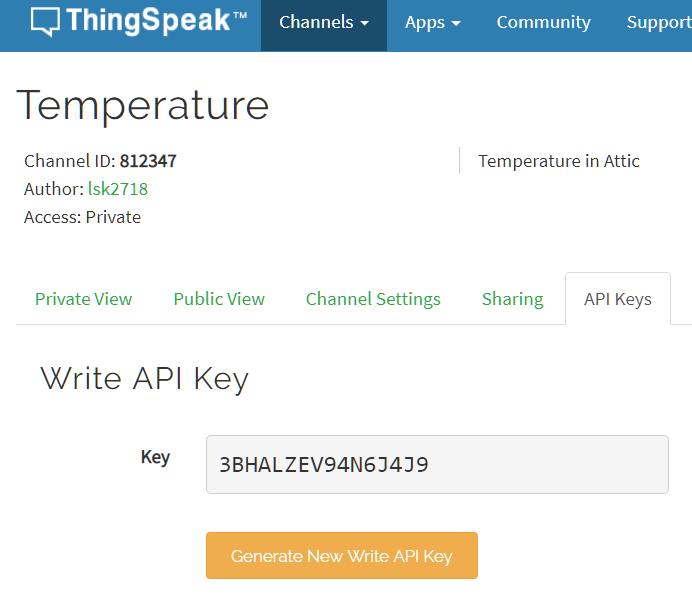Click the Temperature in Attic description
The width and height of the screenshot is (692, 602).
click(x=559, y=161)
